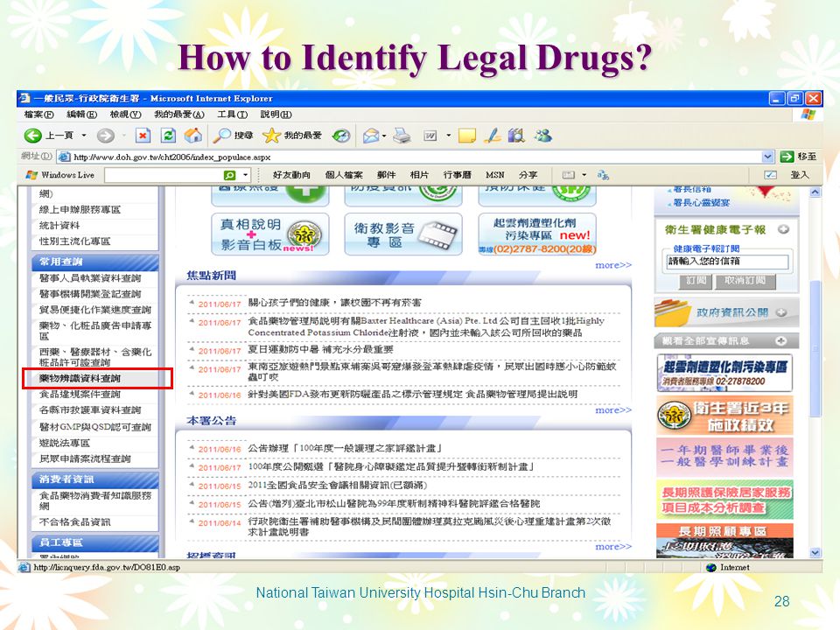This screenshot has width=840, height=630.
Task: Refresh the page with green arrows icon
Action: (168, 136)
